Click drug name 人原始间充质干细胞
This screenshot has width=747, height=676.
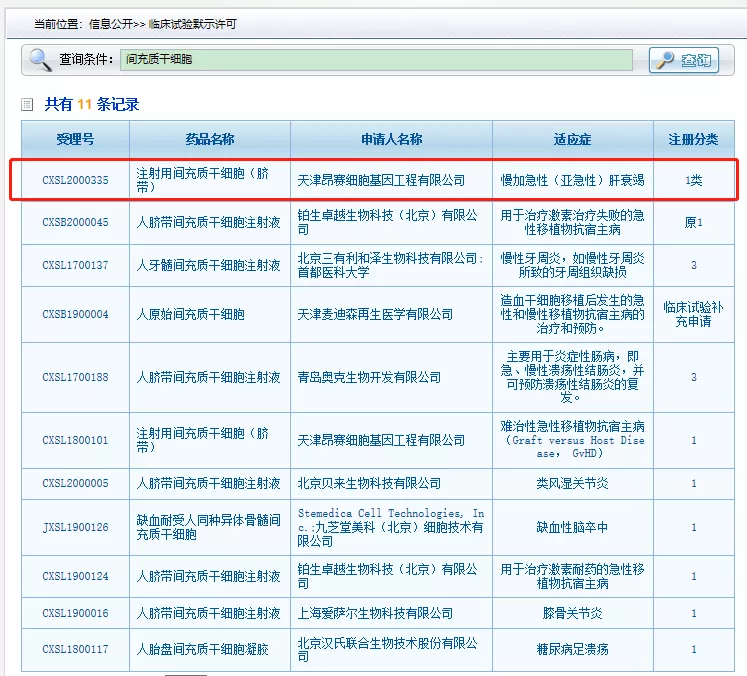coord(191,314)
